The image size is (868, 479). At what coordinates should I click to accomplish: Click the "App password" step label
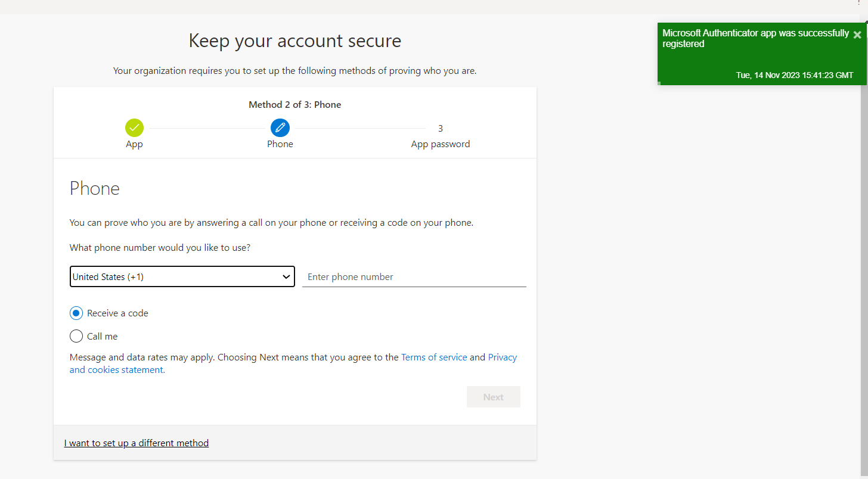point(440,144)
